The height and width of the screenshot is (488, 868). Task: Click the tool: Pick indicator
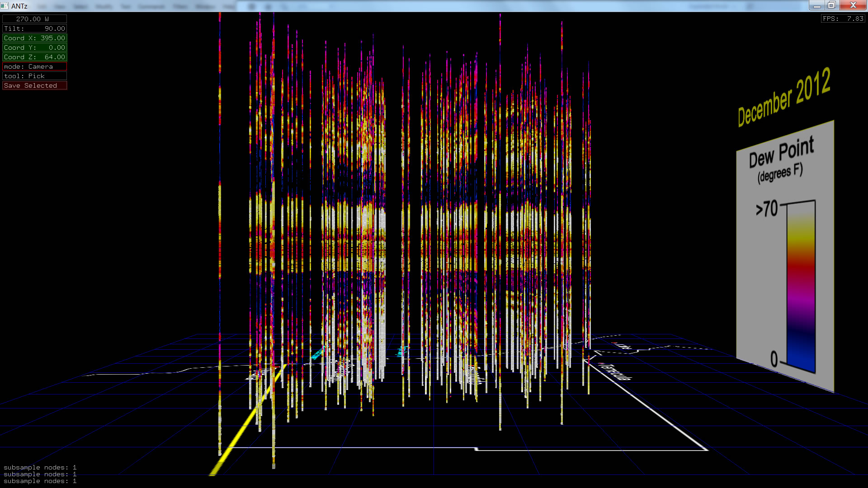(34, 76)
